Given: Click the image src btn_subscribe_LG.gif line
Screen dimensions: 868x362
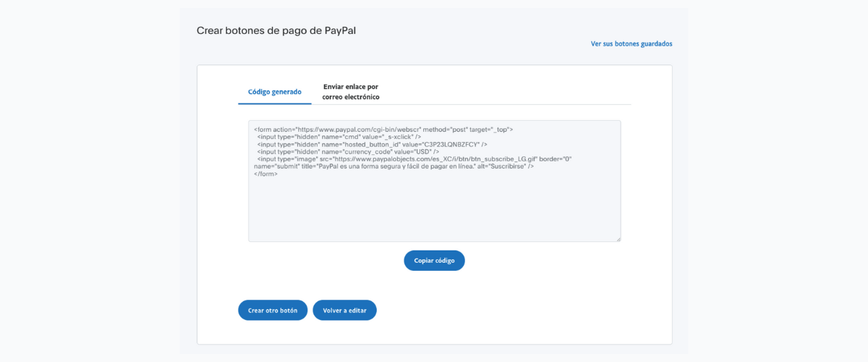Looking at the screenshot, I should 414,159.
